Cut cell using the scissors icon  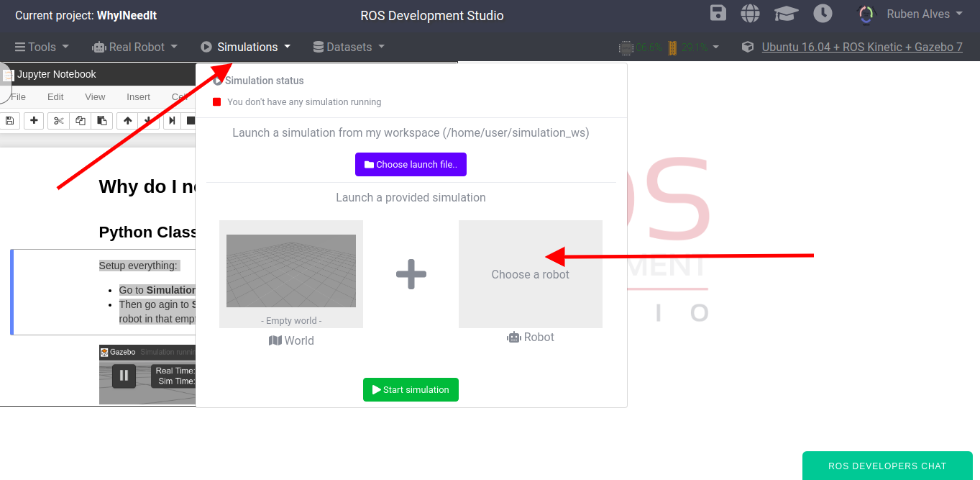[58, 121]
